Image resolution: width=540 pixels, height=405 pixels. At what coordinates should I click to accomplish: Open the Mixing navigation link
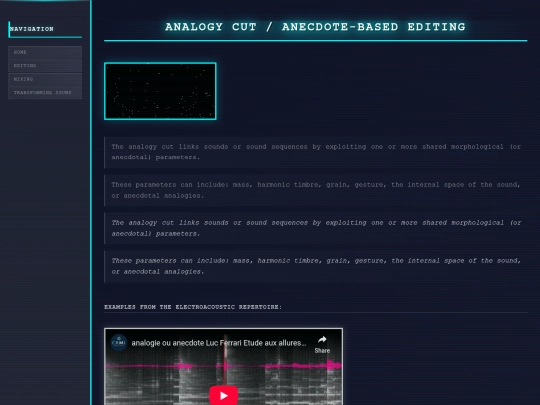click(45, 79)
